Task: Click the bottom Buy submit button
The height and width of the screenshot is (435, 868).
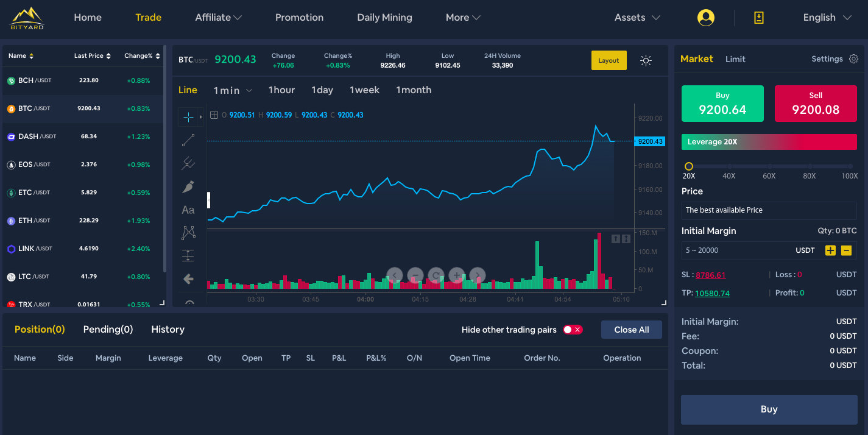Action: 769,409
